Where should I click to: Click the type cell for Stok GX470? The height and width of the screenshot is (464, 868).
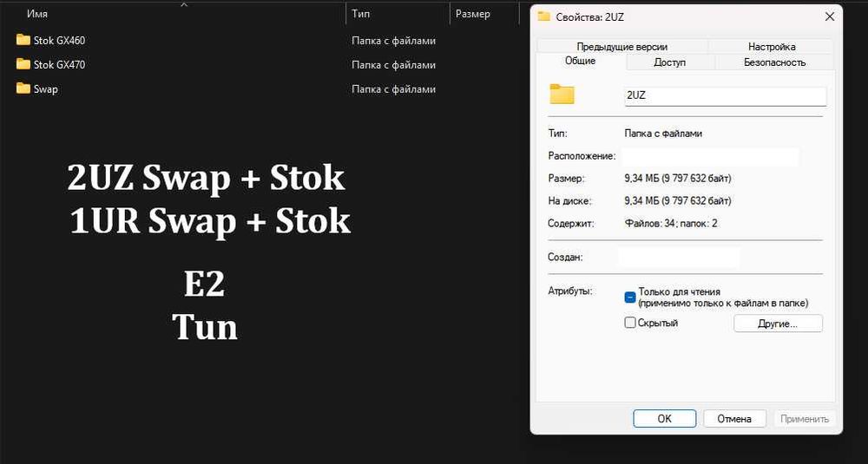393,65
